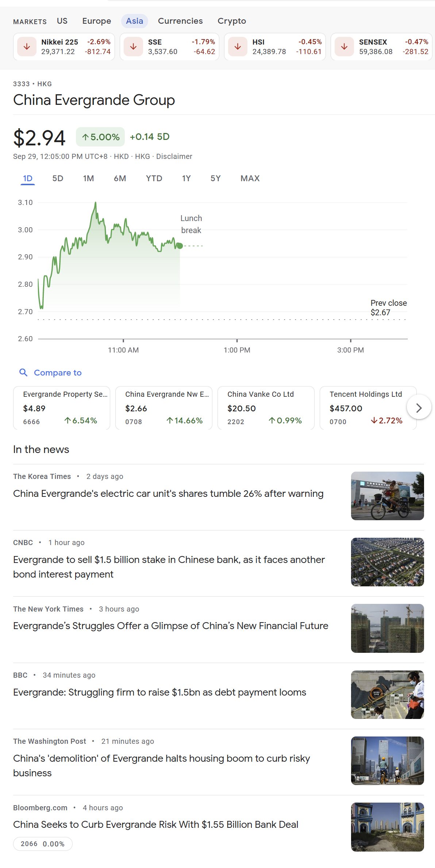Switch chart to the 6M range
435x868 pixels.
pyautogui.click(x=120, y=178)
